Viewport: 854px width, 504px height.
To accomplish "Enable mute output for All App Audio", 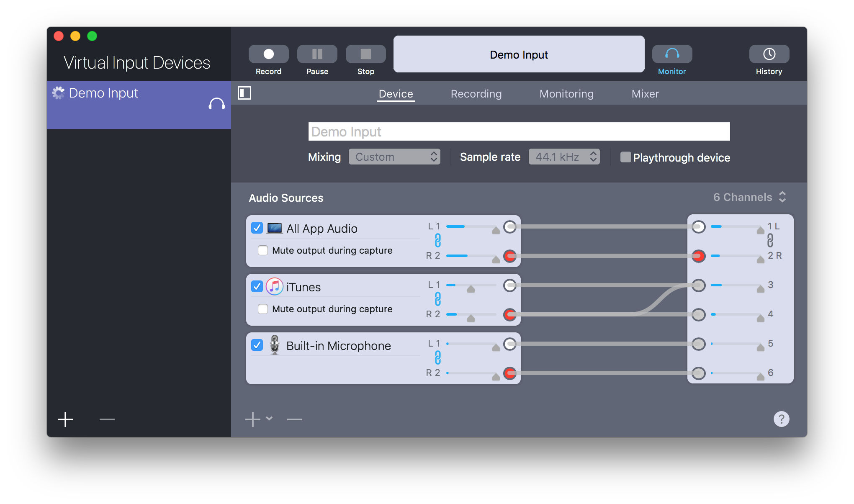I will coord(263,250).
